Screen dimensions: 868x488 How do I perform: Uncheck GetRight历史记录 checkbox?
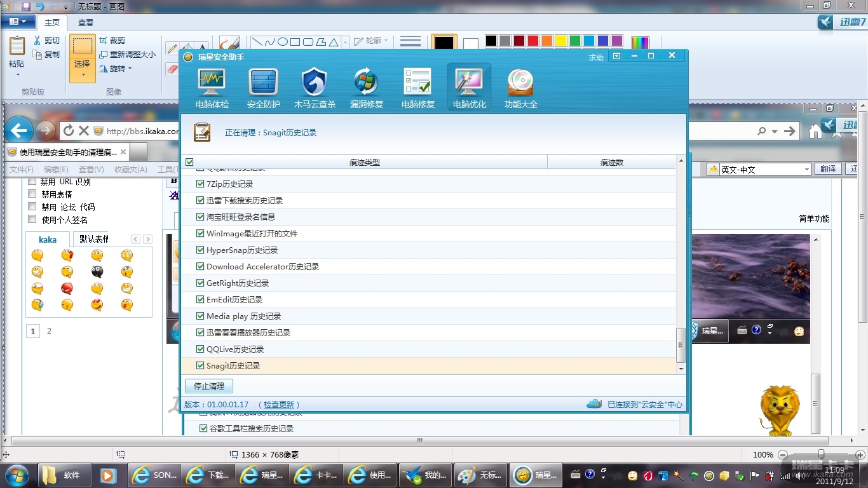201,283
